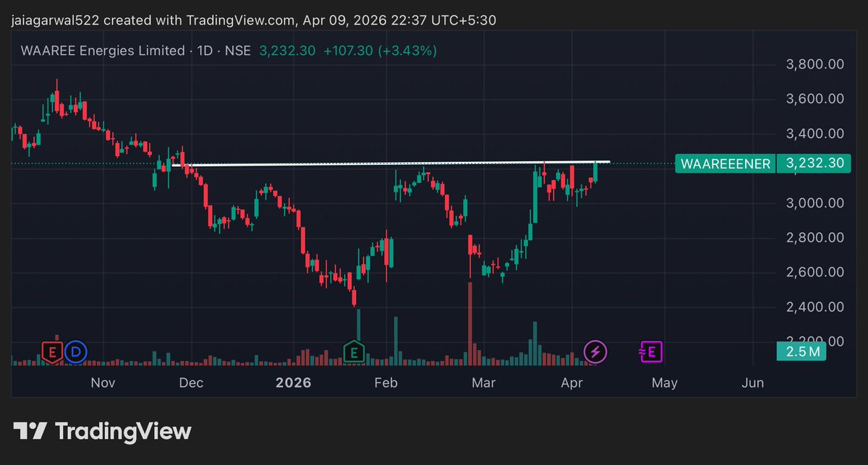This screenshot has width=868, height=465.
Task: Click the red E earnings marker near November
Action: pyautogui.click(x=51, y=351)
